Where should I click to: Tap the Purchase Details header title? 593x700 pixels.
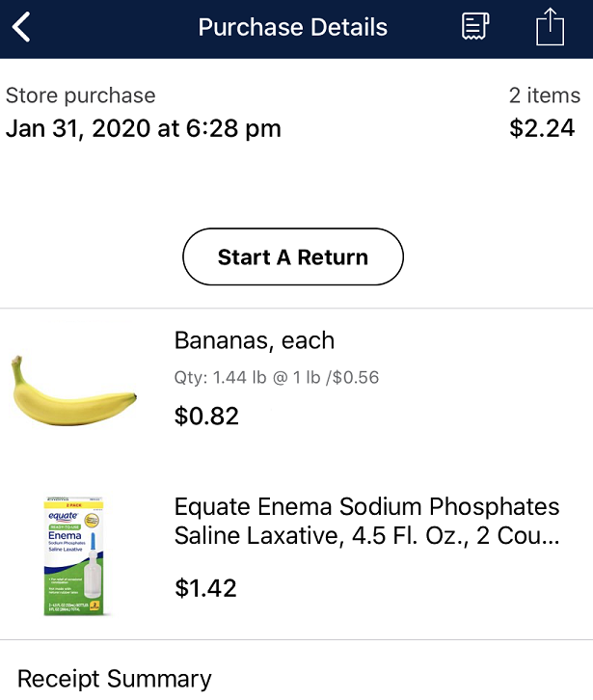coord(293,27)
